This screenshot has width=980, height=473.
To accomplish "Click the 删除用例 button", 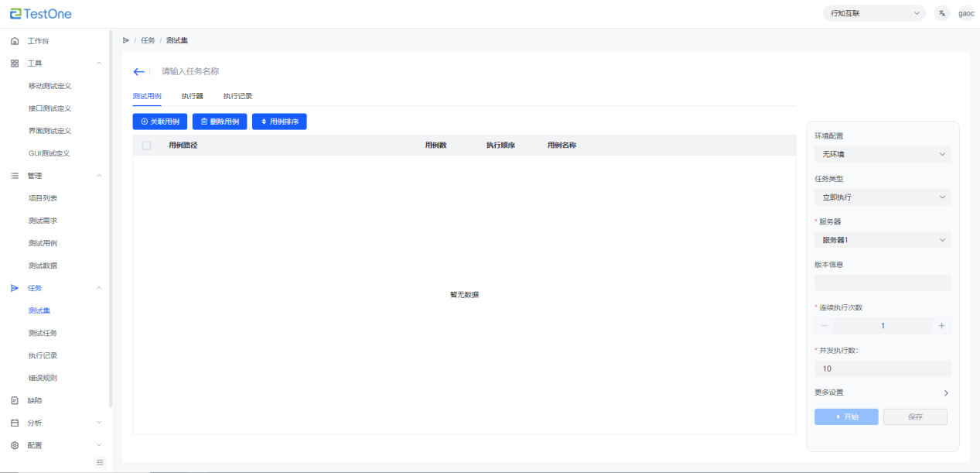I will pyautogui.click(x=220, y=122).
